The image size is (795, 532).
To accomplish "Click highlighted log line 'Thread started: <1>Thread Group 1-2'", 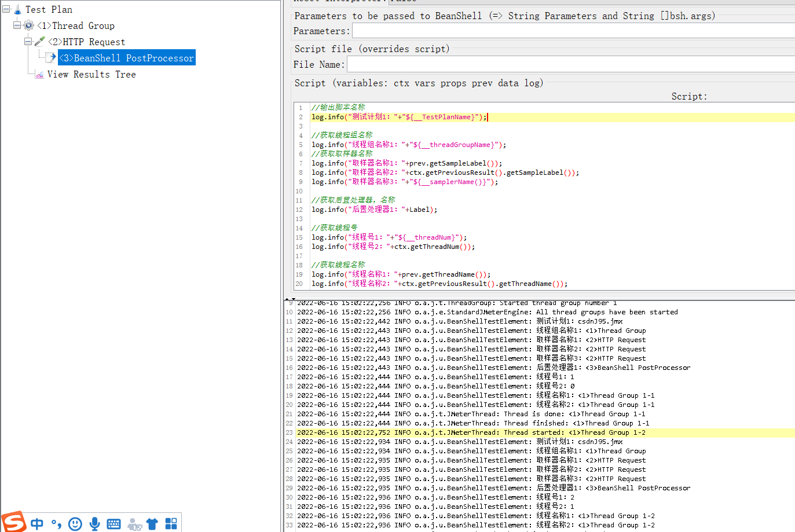I will pyautogui.click(x=471, y=432).
